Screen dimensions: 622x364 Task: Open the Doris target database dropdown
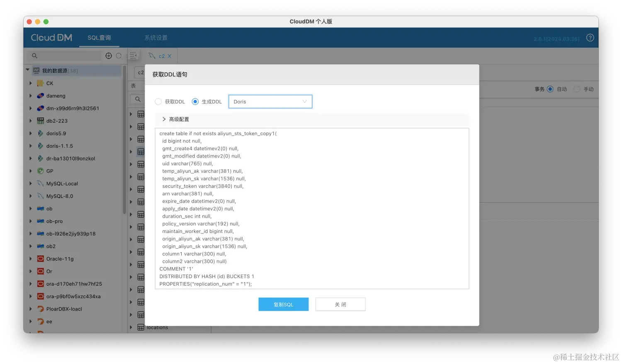tap(270, 102)
